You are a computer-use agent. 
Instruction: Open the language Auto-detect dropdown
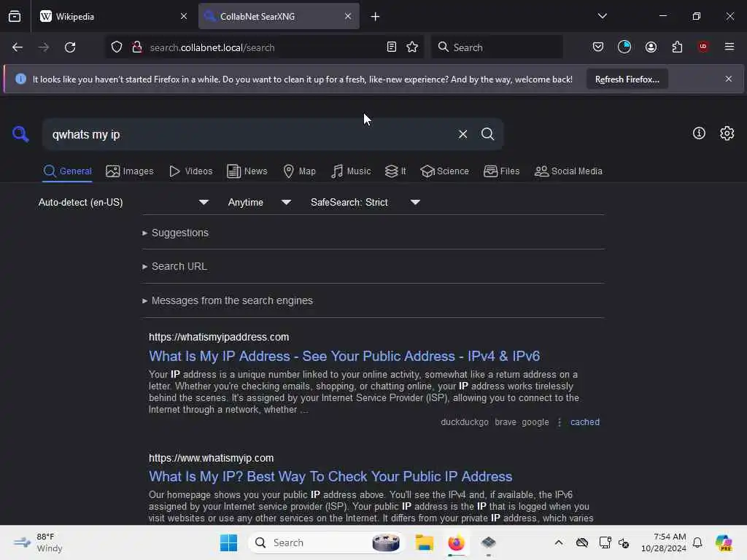coord(123,203)
